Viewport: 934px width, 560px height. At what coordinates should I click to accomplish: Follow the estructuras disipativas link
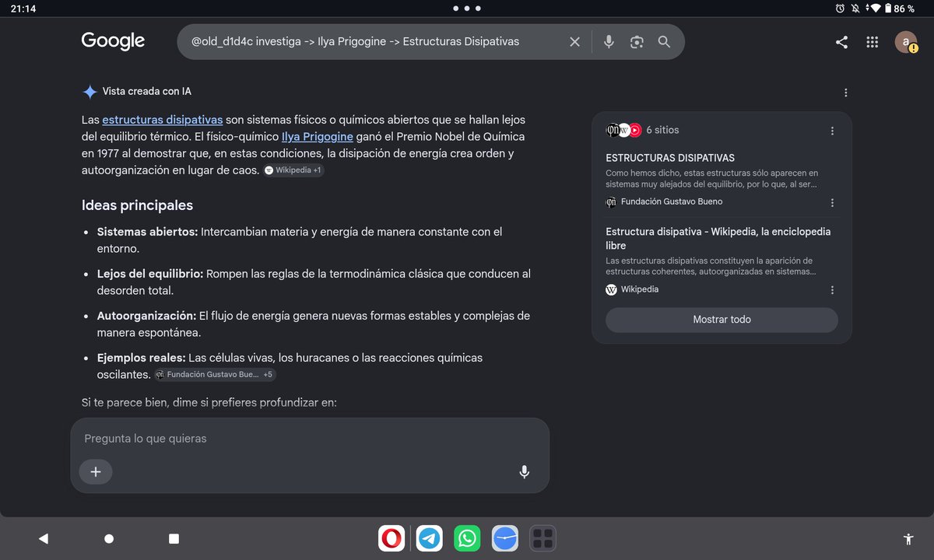pos(163,120)
